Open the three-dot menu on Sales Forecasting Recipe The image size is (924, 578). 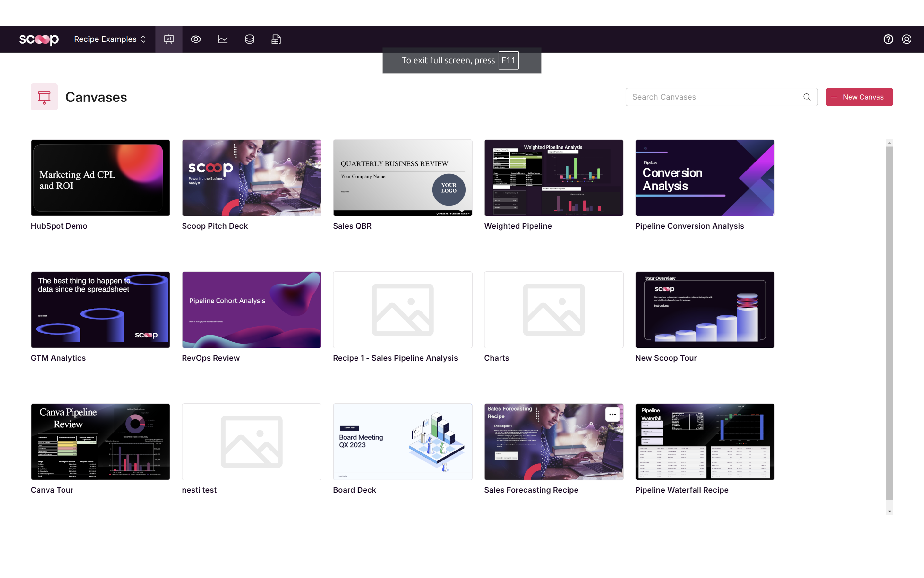612,414
